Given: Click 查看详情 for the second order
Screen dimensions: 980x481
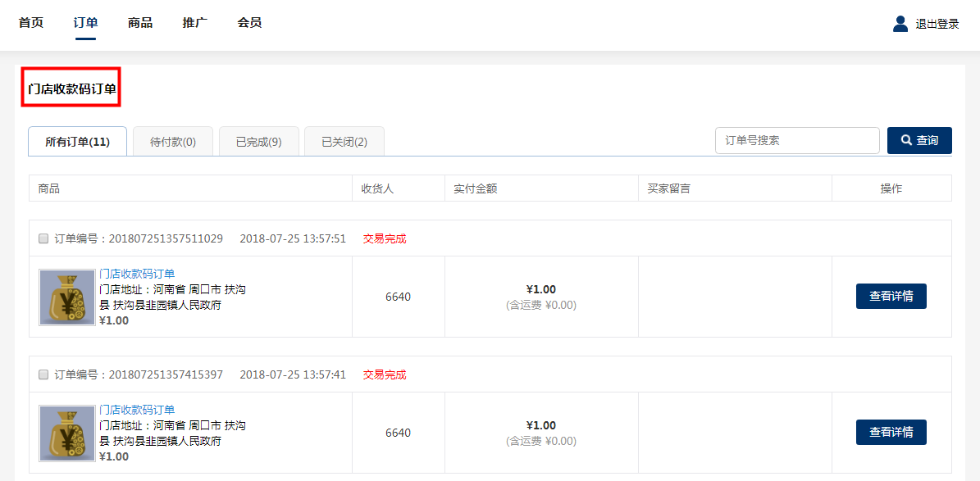Looking at the screenshot, I should pyautogui.click(x=891, y=433).
